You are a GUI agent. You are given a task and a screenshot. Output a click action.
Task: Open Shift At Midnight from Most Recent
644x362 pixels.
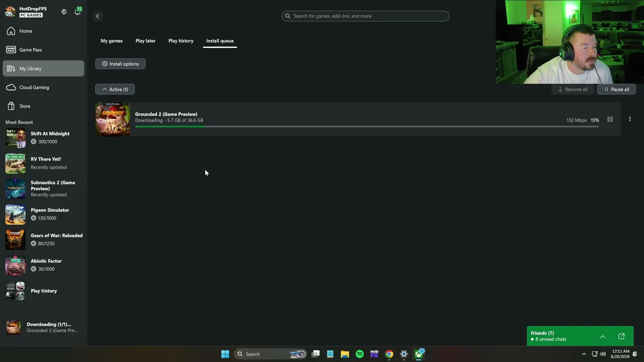point(44,137)
